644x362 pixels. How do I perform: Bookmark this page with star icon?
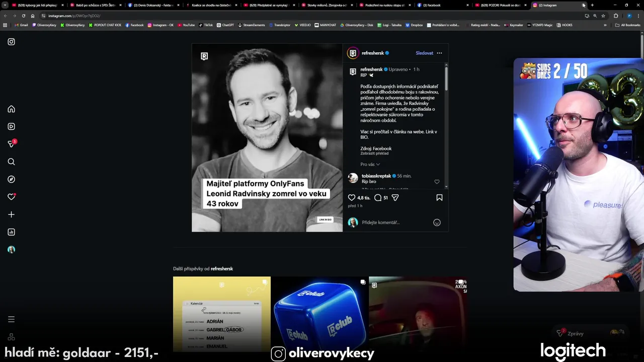pyautogui.click(x=603, y=16)
